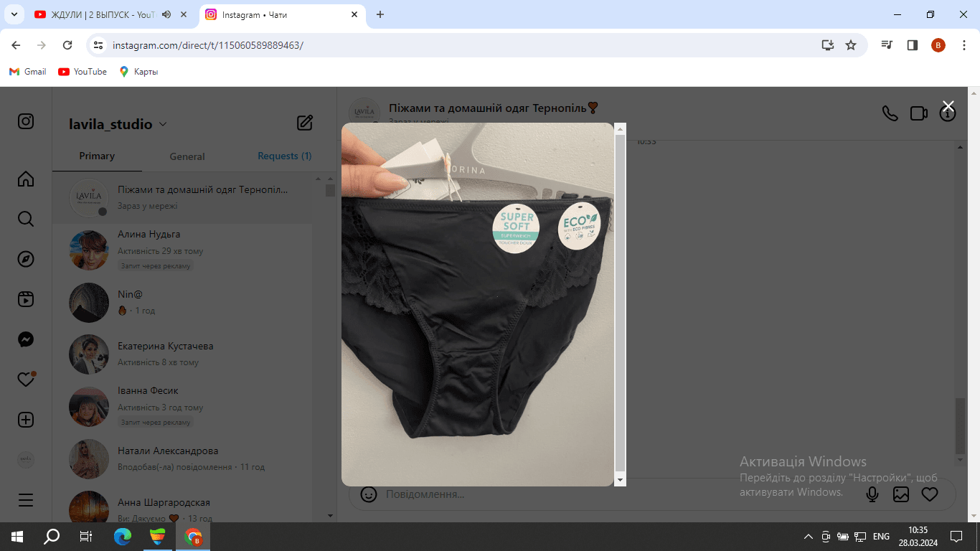Click the Instagram logo icon
Viewport: 980px width, 551px height.
point(26,121)
